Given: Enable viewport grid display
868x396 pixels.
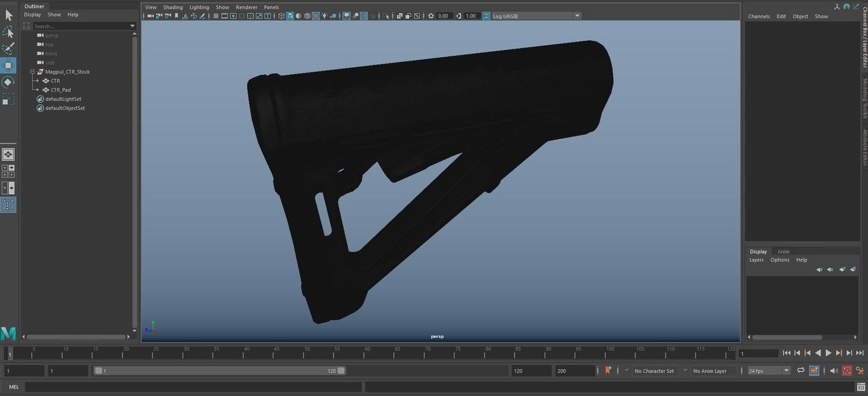Looking at the screenshot, I should [215, 16].
